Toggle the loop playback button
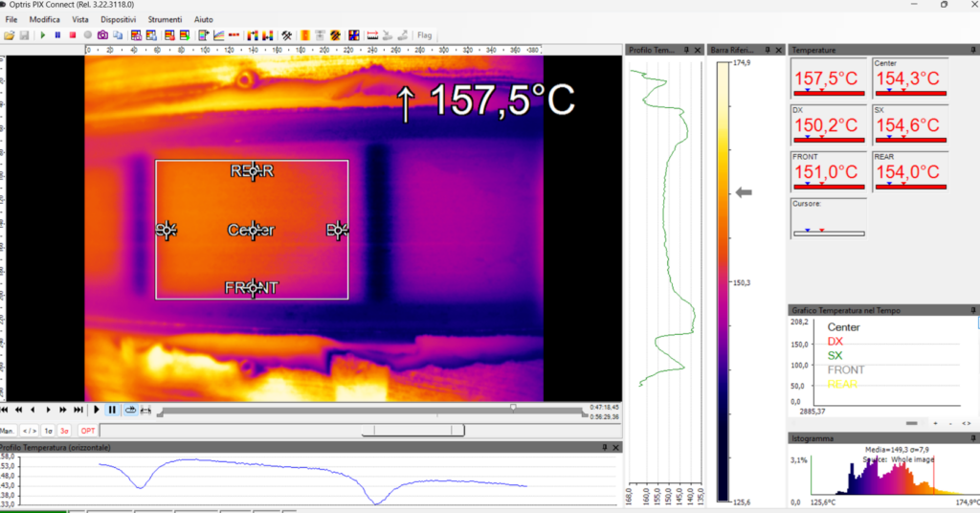Image resolution: width=980 pixels, height=513 pixels. [130, 410]
